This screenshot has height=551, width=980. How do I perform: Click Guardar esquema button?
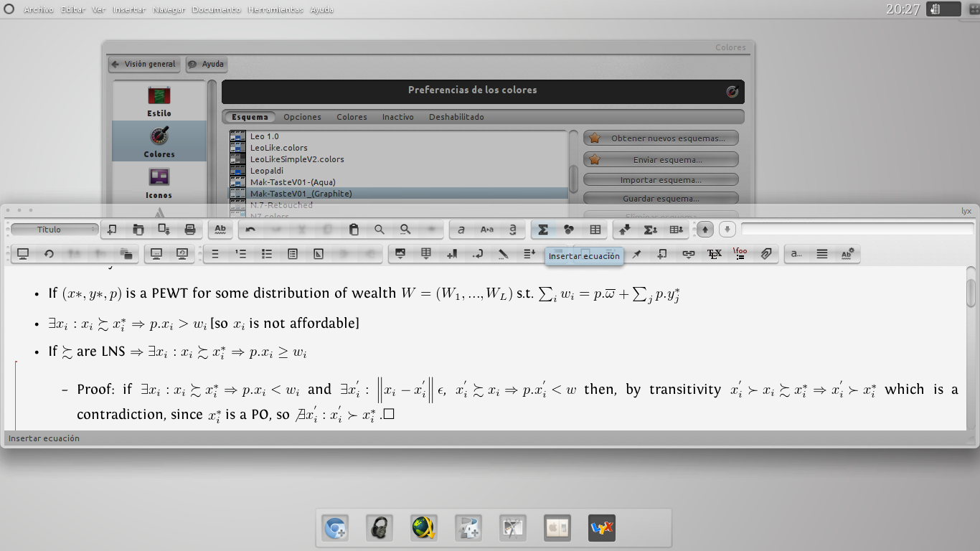coord(661,199)
